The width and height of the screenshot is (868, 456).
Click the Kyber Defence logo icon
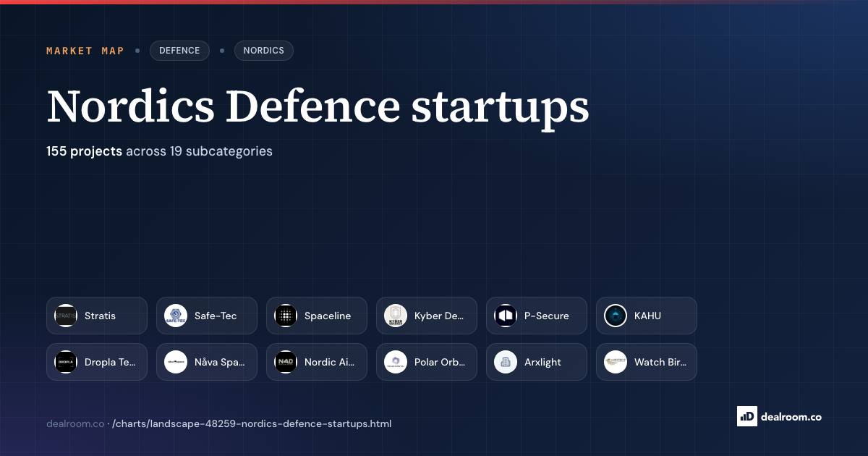point(396,316)
